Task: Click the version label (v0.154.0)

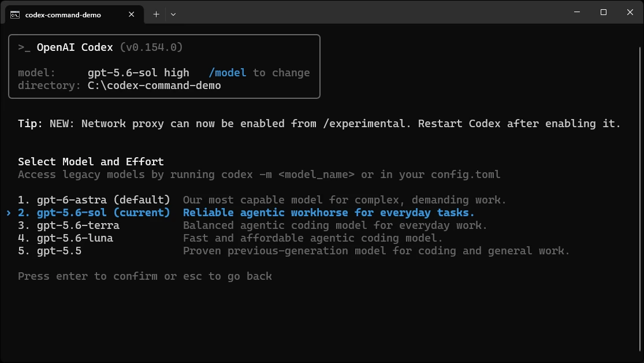Action: (151, 47)
